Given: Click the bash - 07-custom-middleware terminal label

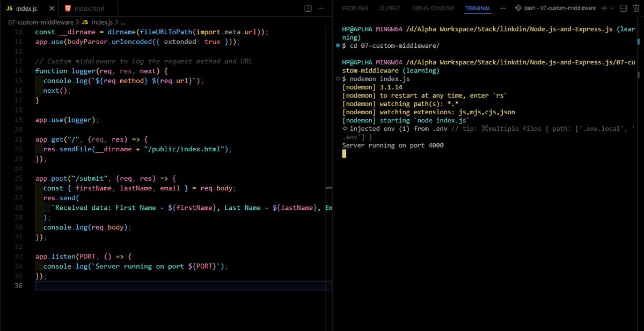Looking at the screenshot, I should pos(560,8).
